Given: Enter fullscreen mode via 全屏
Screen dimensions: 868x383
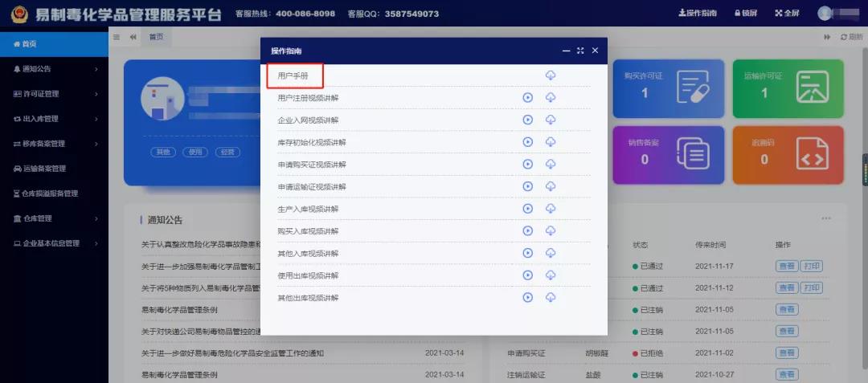Looking at the screenshot, I should (x=788, y=14).
